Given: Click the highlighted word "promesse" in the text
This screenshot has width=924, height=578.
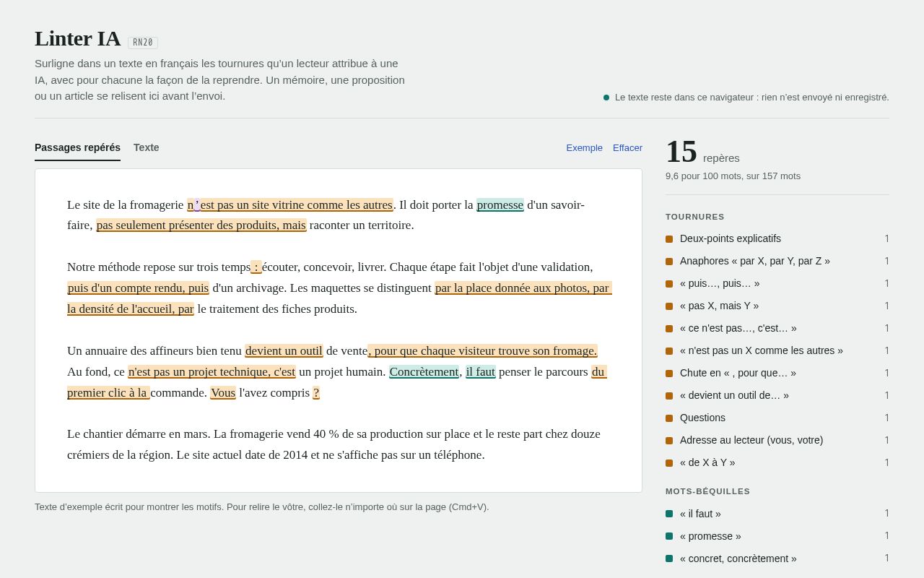Looking at the screenshot, I should point(500,205).
